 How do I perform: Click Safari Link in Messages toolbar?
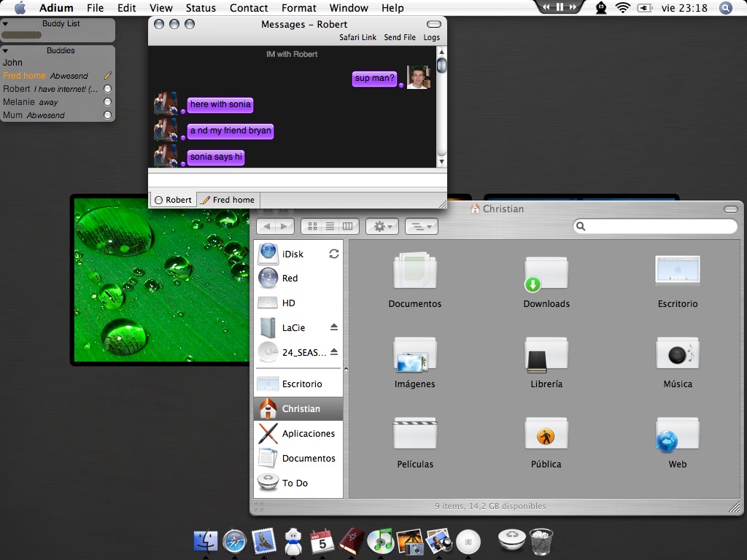tap(357, 37)
